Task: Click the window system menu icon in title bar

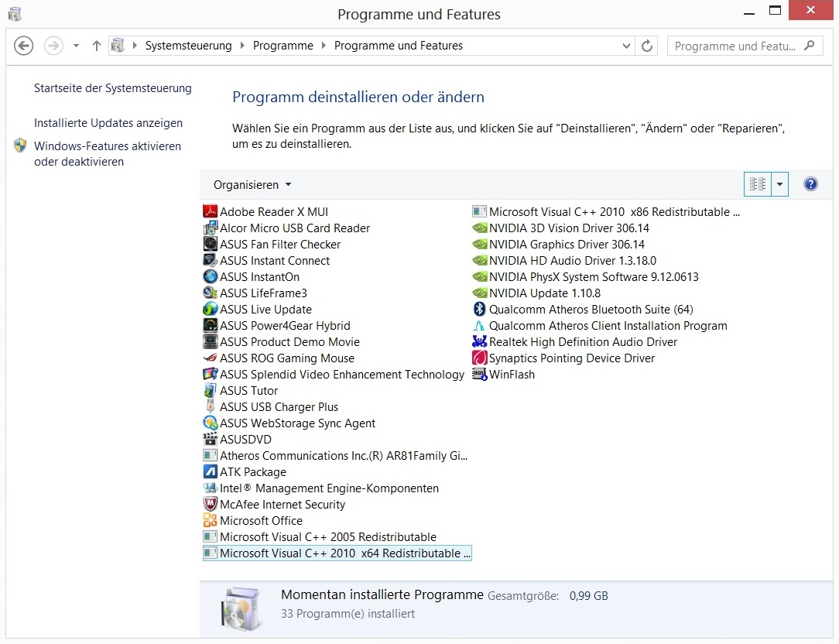Action: pos(15,13)
